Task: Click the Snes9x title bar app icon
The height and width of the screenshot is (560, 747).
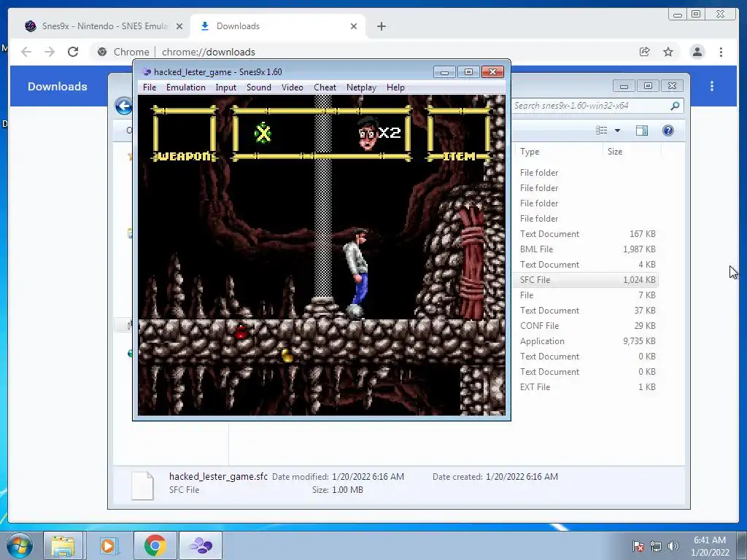Action: pos(146,72)
